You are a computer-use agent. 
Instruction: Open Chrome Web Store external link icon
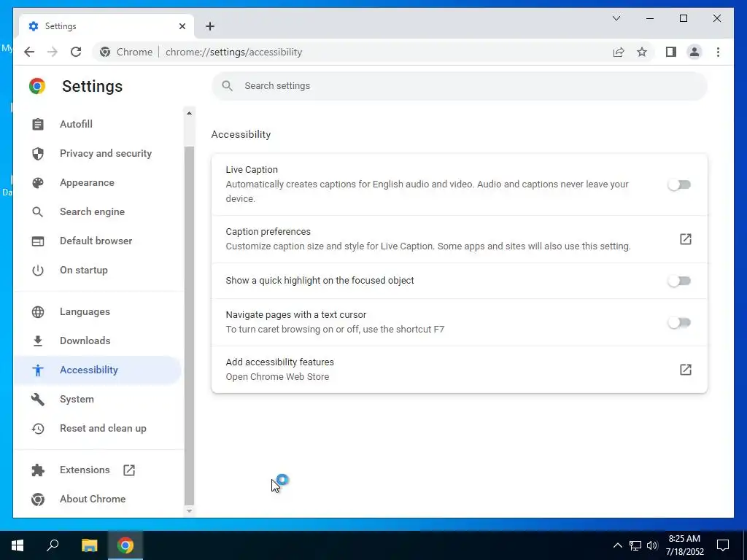[685, 370]
